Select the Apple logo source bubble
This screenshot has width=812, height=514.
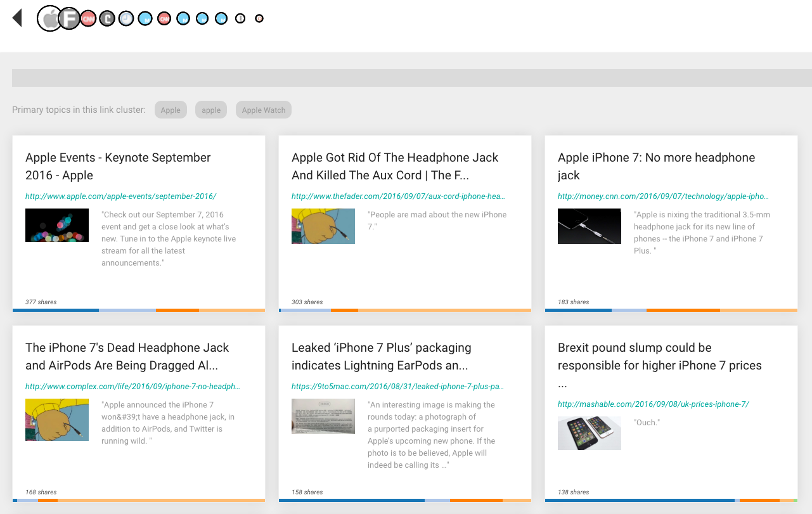click(50, 18)
